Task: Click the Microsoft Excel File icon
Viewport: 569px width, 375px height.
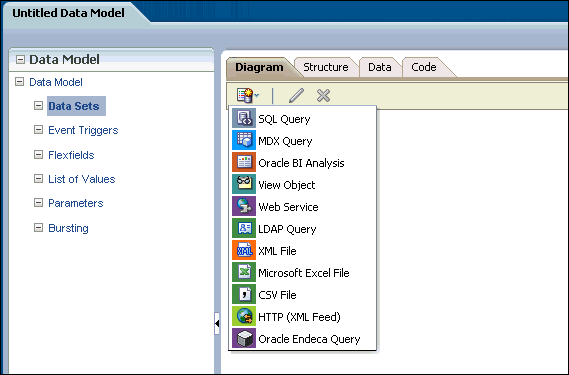Action: pyautogui.click(x=244, y=272)
